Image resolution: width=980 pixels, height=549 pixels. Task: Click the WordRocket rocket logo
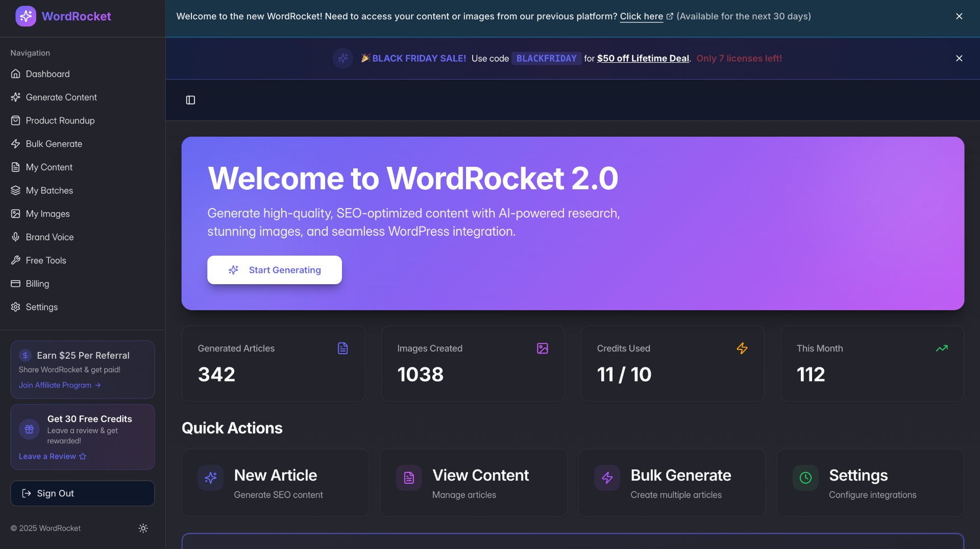tap(26, 16)
